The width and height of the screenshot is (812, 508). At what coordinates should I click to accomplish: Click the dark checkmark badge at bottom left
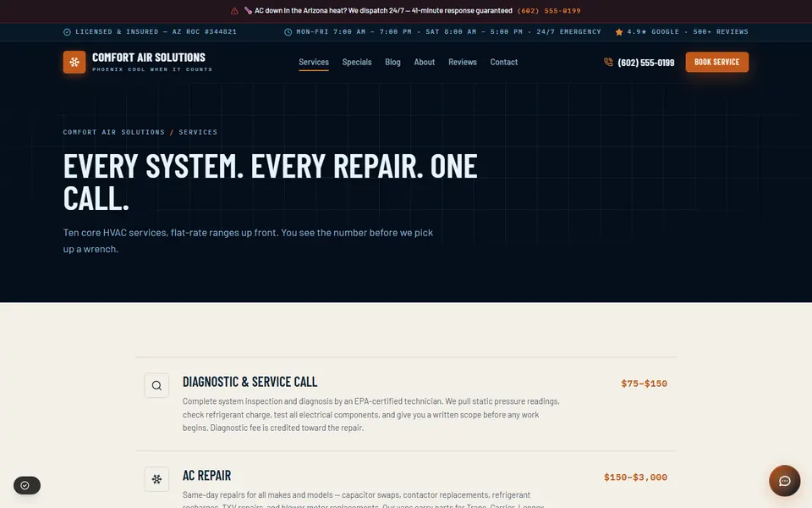pyautogui.click(x=27, y=485)
